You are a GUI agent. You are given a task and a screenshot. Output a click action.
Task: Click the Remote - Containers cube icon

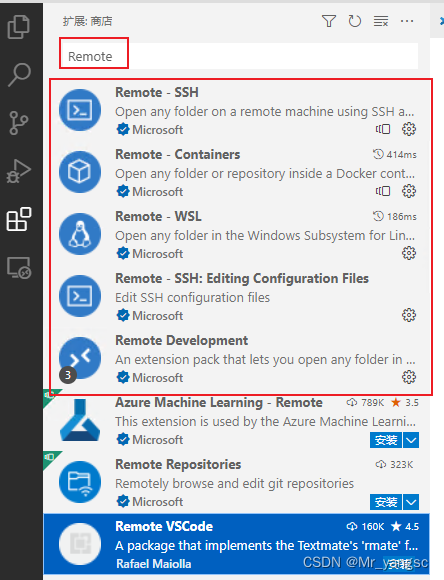tap(80, 172)
